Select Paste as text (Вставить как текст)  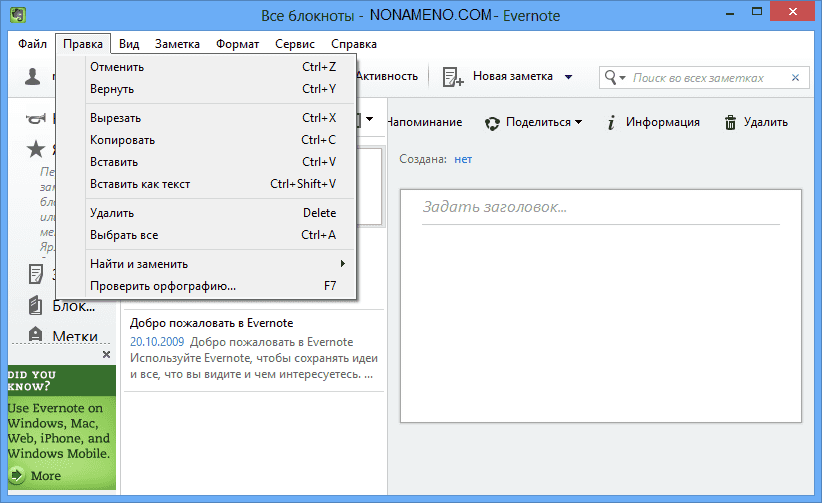point(140,184)
